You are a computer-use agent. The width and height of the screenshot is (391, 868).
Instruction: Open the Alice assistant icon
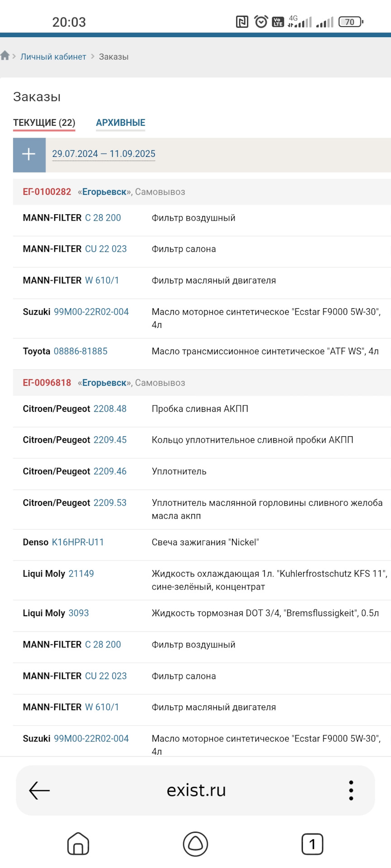pyautogui.click(x=195, y=844)
